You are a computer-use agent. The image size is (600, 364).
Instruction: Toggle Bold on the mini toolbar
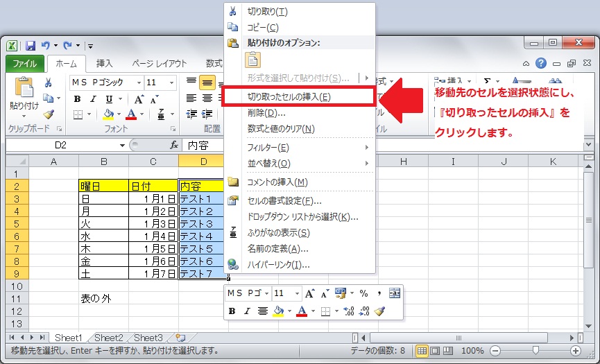point(232,311)
